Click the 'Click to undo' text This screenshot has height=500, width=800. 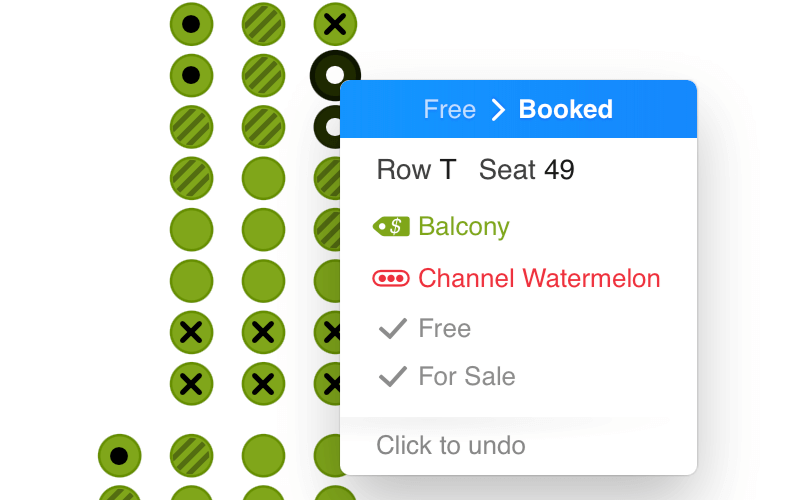(451, 445)
